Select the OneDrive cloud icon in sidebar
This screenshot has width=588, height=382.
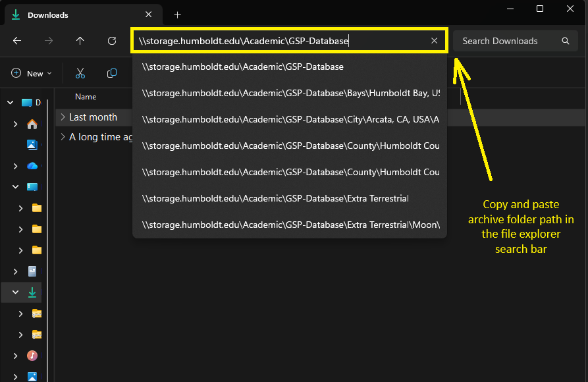32,165
